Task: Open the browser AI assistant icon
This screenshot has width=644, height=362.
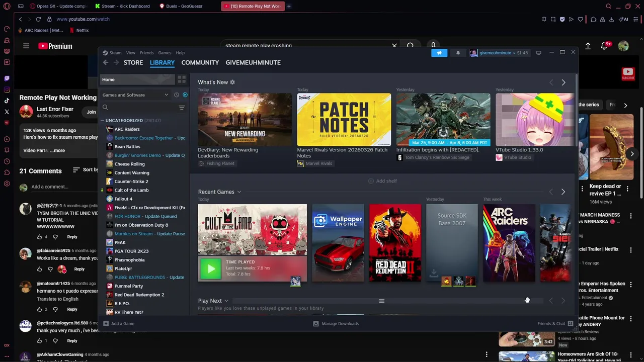Action: [624, 20]
